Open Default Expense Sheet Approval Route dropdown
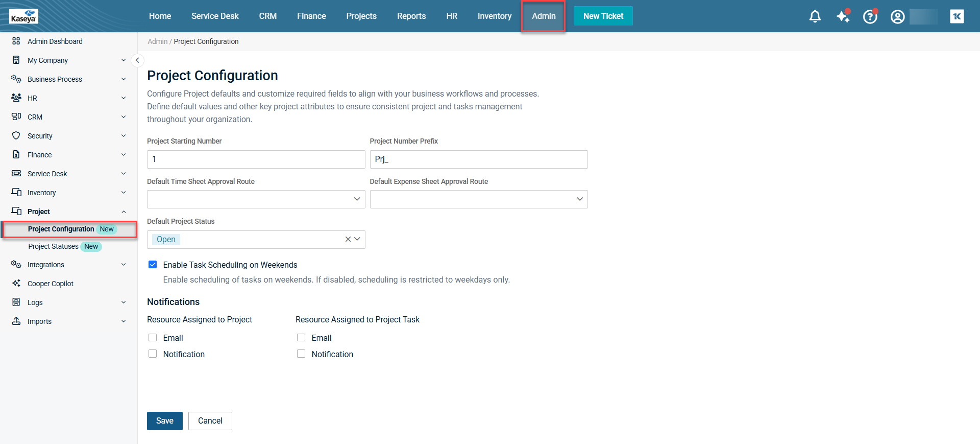The width and height of the screenshot is (980, 444). pos(478,199)
